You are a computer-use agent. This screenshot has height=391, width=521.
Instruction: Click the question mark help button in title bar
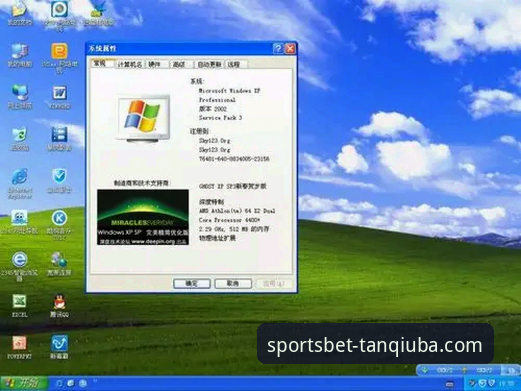(x=278, y=49)
